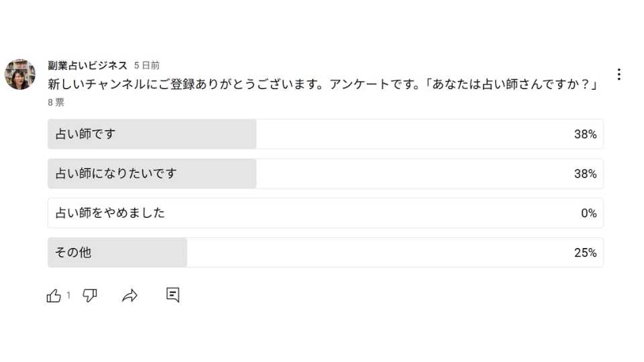Click the 38% result beside 占い師になりたいです
The image size is (644, 362).
click(585, 174)
